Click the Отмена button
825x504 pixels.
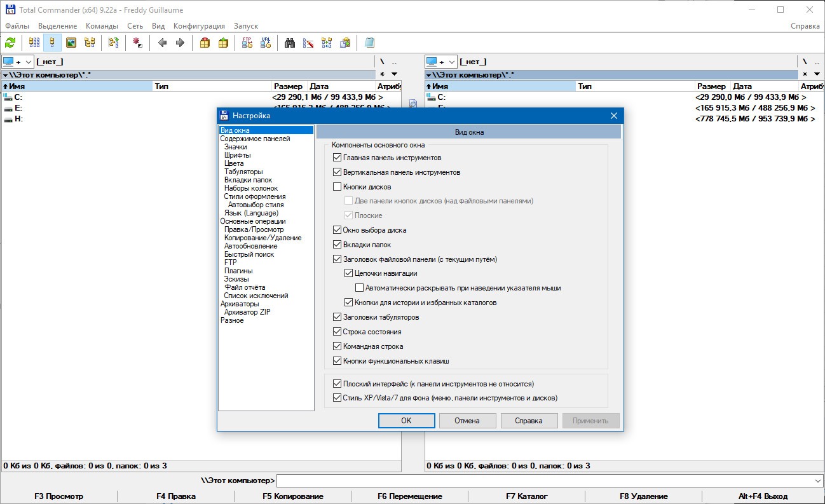pyautogui.click(x=467, y=421)
